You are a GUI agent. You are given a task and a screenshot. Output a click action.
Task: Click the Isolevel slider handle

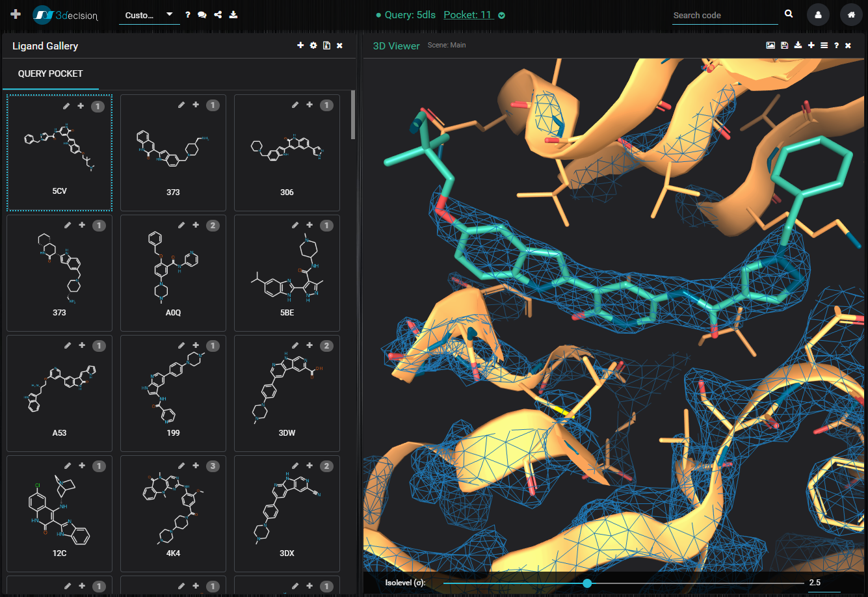[587, 583]
